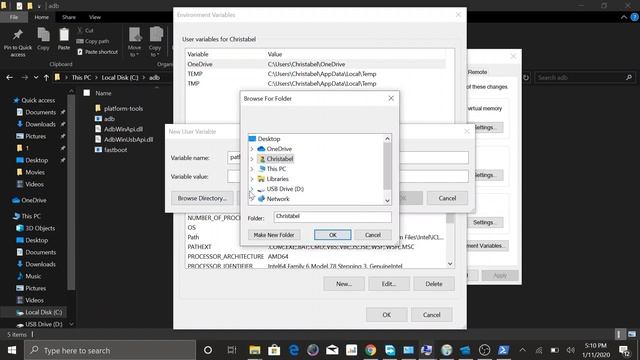Click Pin to Quick access icon
Image resolution: width=640 pixels, height=360 pixels.
click(x=18, y=42)
